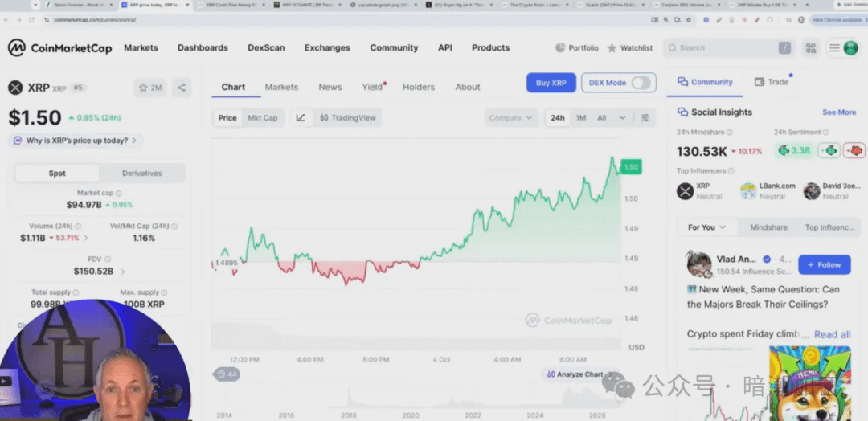Open DexScan in the top navigation

(x=266, y=48)
